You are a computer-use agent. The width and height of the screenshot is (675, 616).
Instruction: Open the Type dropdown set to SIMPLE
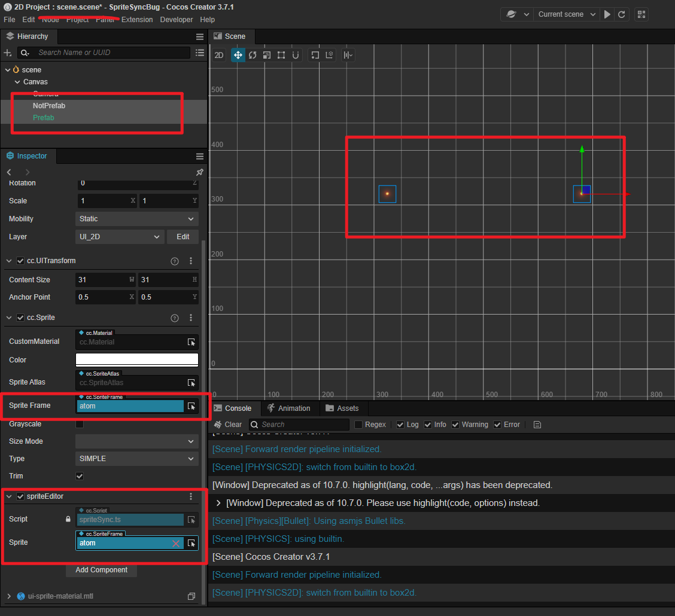coord(137,459)
